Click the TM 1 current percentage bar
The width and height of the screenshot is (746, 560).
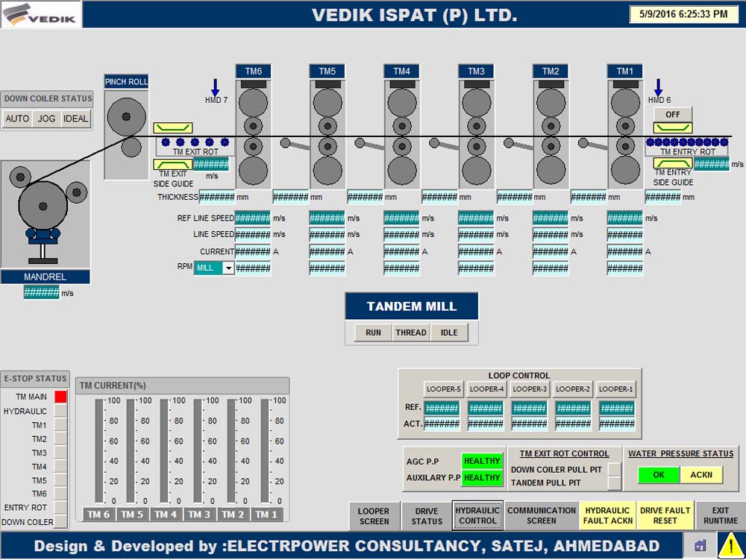click(265, 450)
